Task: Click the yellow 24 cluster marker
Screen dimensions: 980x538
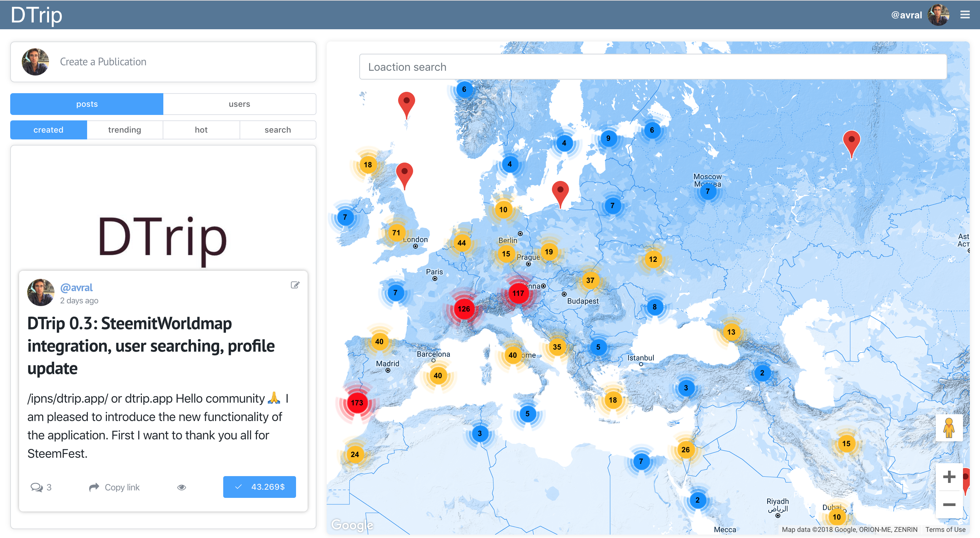Action: (x=355, y=454)
